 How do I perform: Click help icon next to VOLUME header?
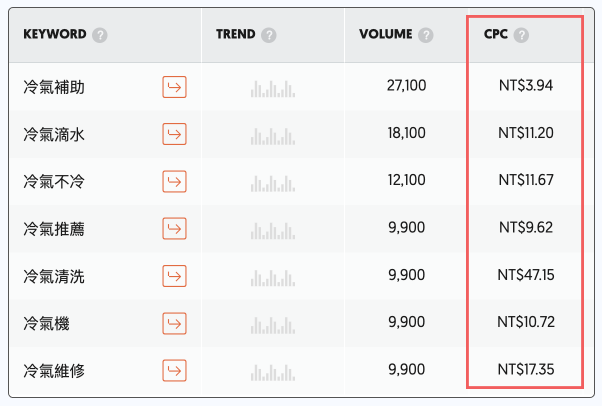pos(426,35)
